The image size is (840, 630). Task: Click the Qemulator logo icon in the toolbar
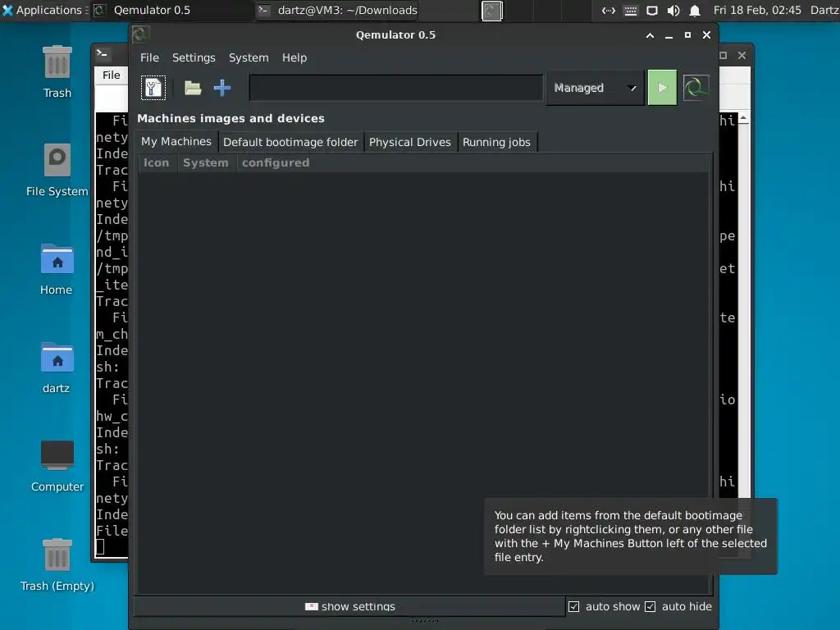[696, 87]
